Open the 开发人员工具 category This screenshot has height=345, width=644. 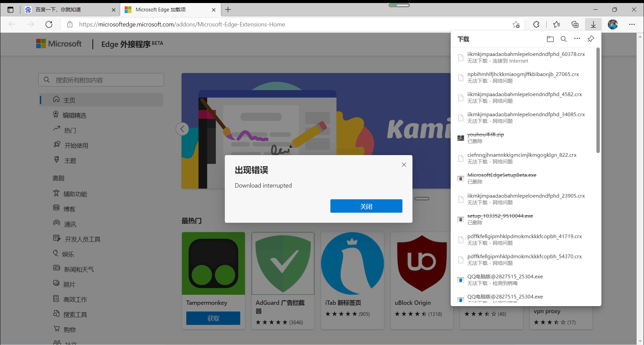[77, 239]
